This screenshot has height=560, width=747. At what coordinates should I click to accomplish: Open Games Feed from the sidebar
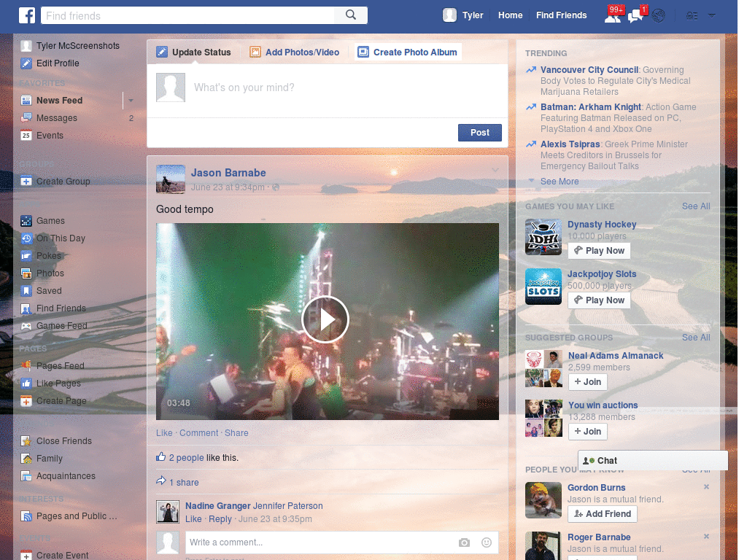point(59,325)
